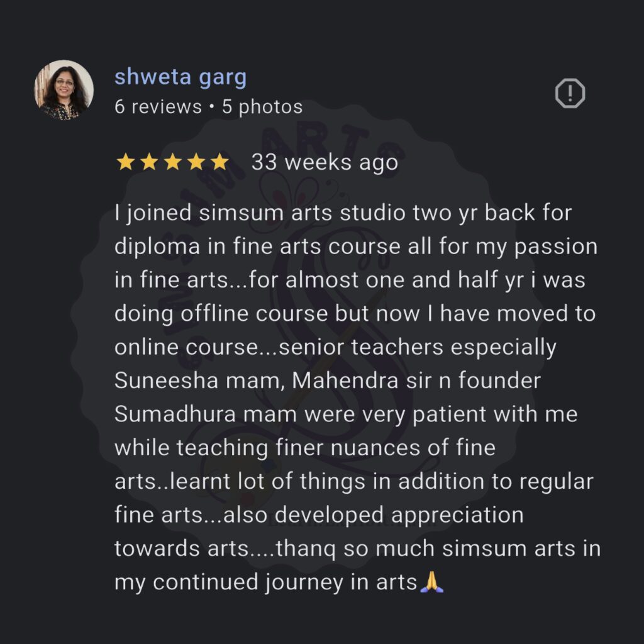
Task: Click the "6 reviews" count text
Action: coord(158,107)
